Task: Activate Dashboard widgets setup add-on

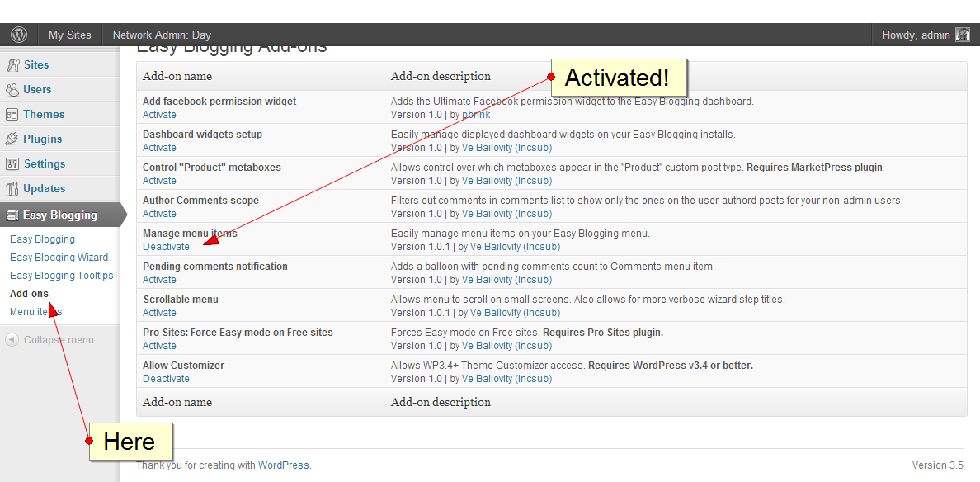Action: [x=159, y=148]
